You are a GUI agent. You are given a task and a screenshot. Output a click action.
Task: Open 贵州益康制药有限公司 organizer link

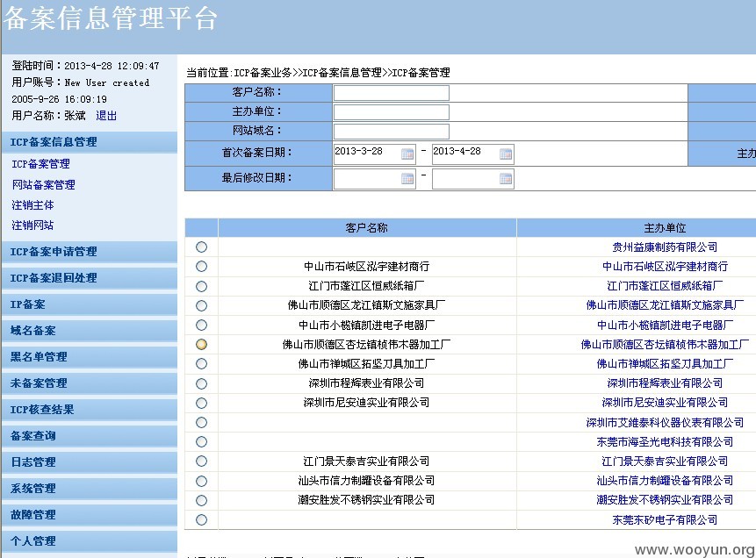(665, 247)
